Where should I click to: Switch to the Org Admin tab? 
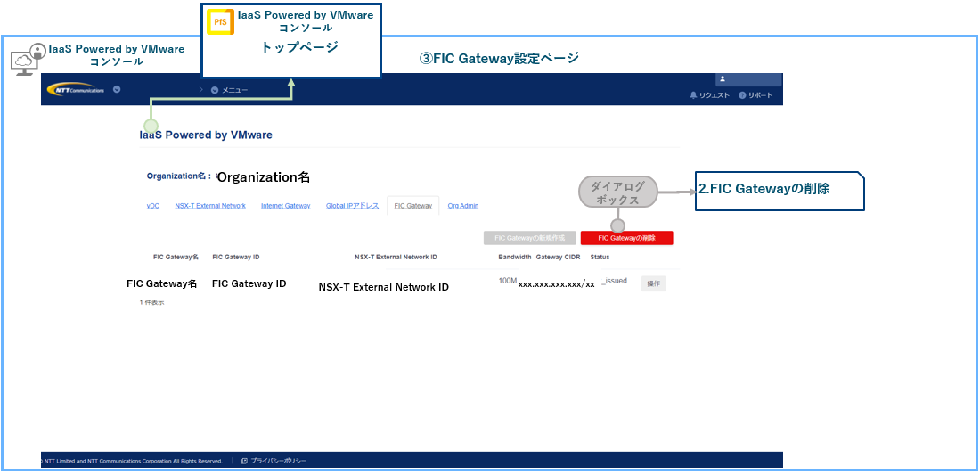click(x=463, y=206)
